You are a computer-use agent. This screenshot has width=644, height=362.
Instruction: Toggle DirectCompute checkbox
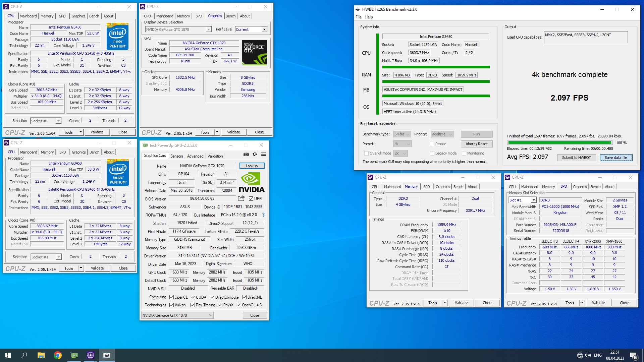(212, 297)
